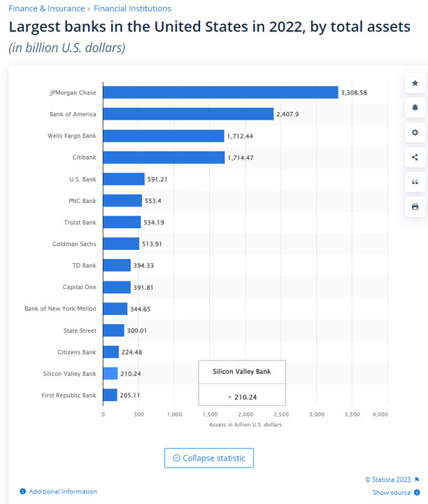Click the 210.24 value inside the tooltip

coord(245,398)
